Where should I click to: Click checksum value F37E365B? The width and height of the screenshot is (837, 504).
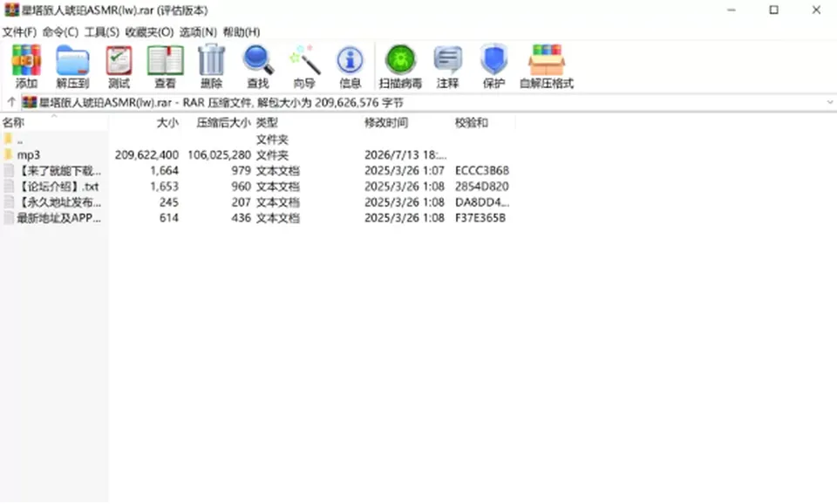pos(480,218)
